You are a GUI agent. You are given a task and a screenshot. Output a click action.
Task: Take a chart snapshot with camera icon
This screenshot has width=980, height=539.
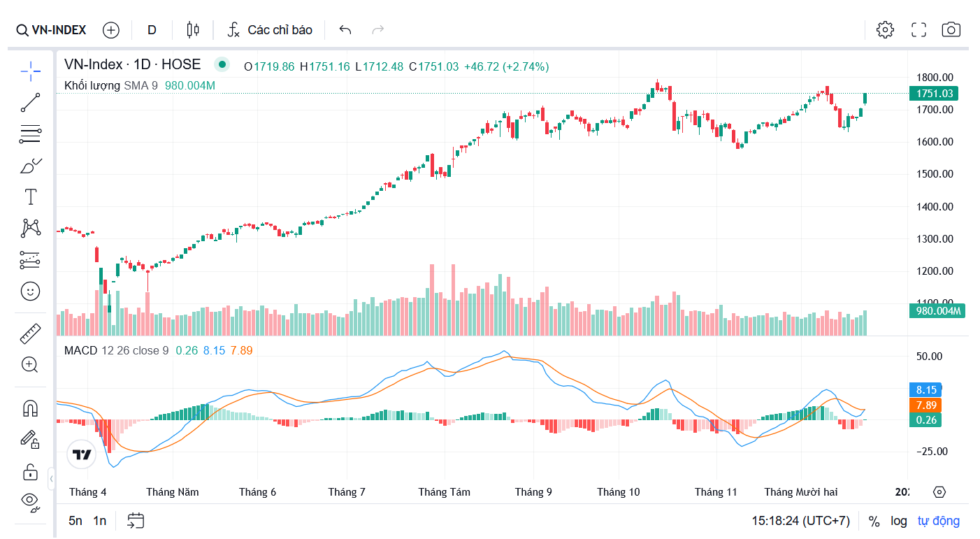951,29
